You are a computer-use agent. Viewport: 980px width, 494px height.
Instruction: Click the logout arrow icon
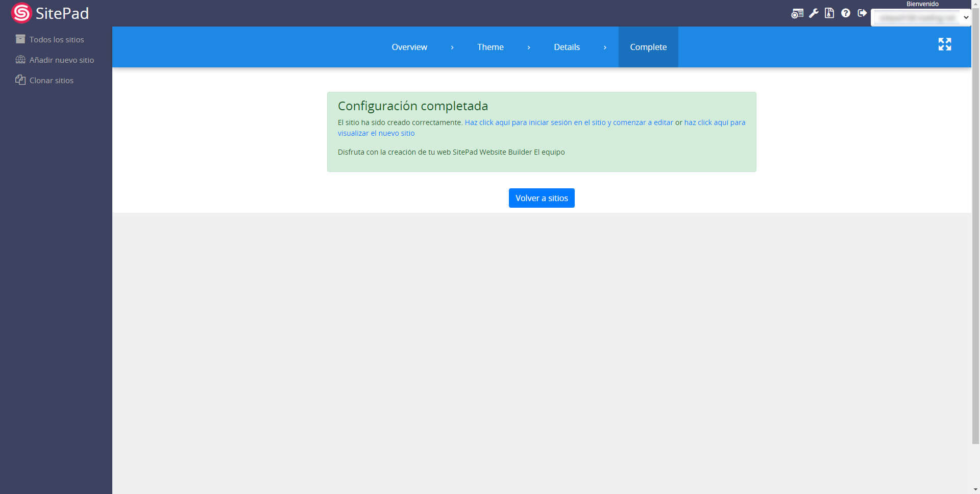click(x=862, y=13)
